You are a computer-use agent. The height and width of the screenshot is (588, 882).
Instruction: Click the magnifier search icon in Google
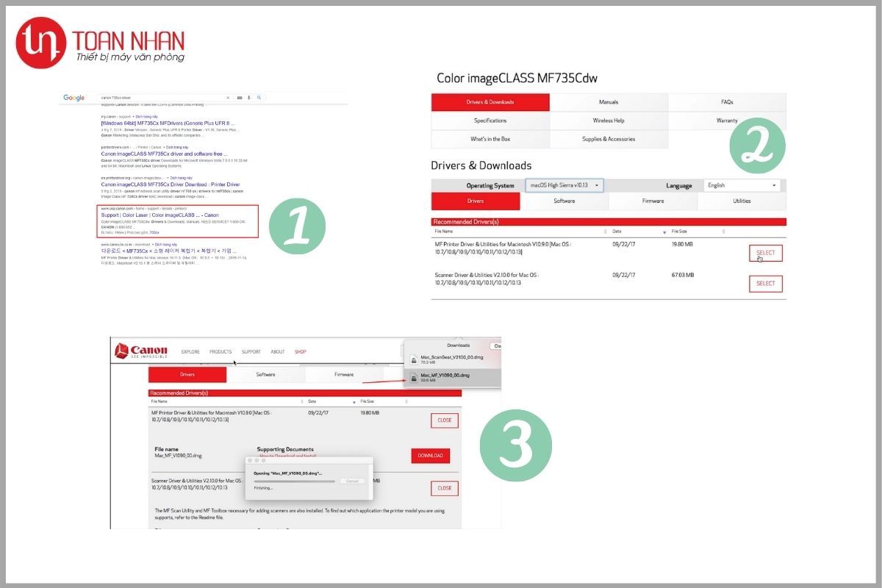(x=259, y=98)
